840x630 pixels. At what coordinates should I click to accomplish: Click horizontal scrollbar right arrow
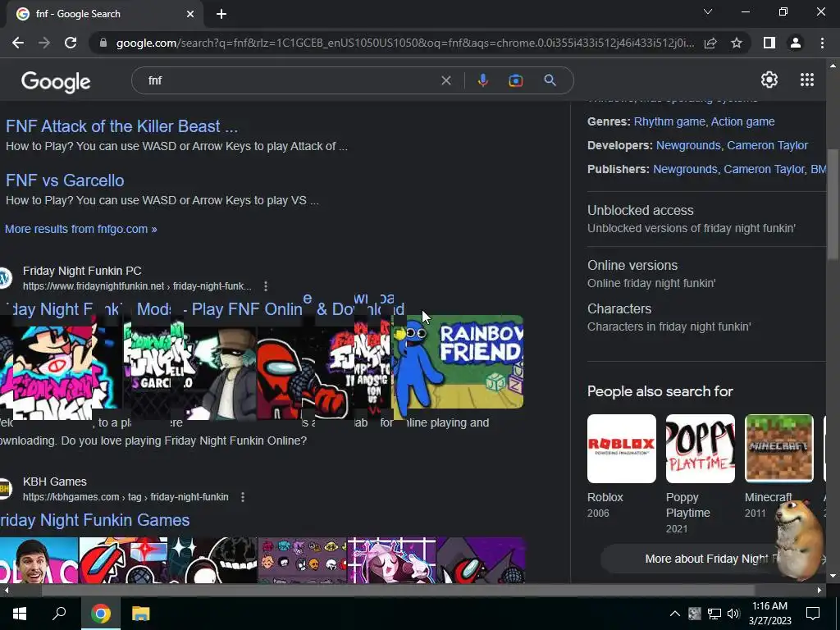pyautogui.click(x=819, y=591)
